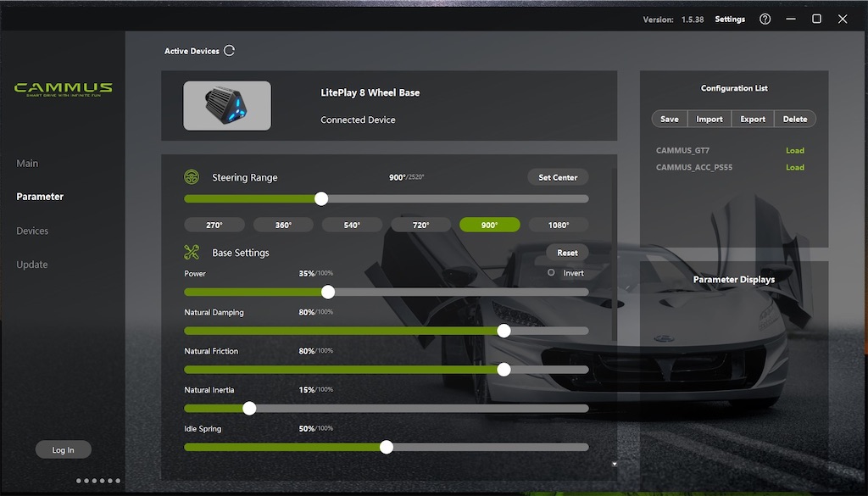The image size is (868, 496).
Task: Set steering center with Set Center
Action: point(558,178)
